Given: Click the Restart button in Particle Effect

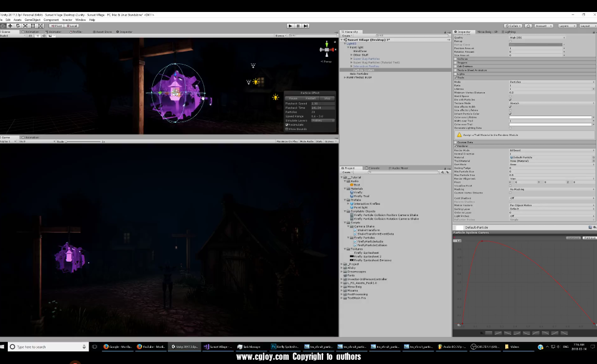Looking at the screenshot, I should click(310, 98).
